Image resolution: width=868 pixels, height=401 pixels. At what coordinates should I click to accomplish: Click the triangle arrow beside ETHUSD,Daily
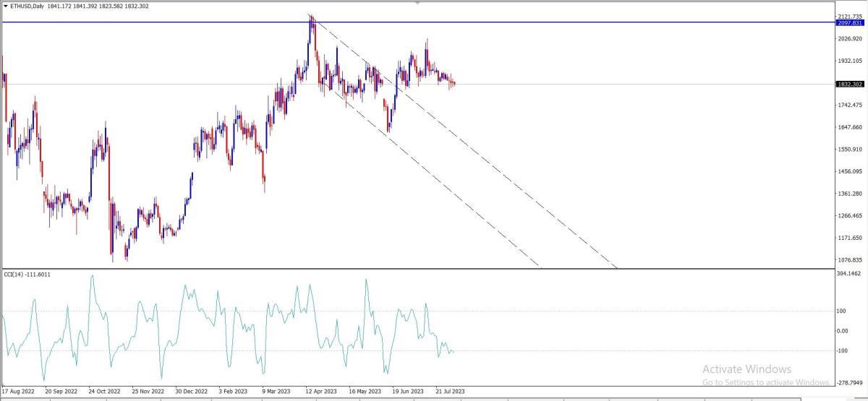click(6, 7)
